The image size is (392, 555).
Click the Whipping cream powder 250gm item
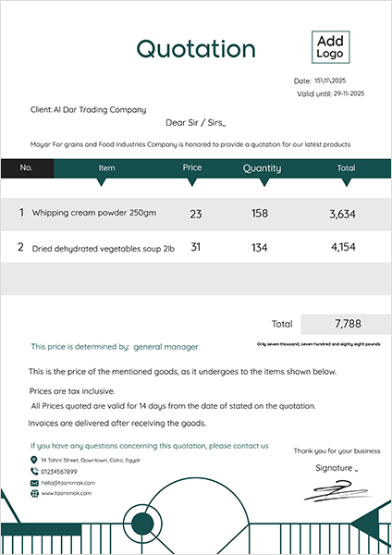[x=94, y=213]
